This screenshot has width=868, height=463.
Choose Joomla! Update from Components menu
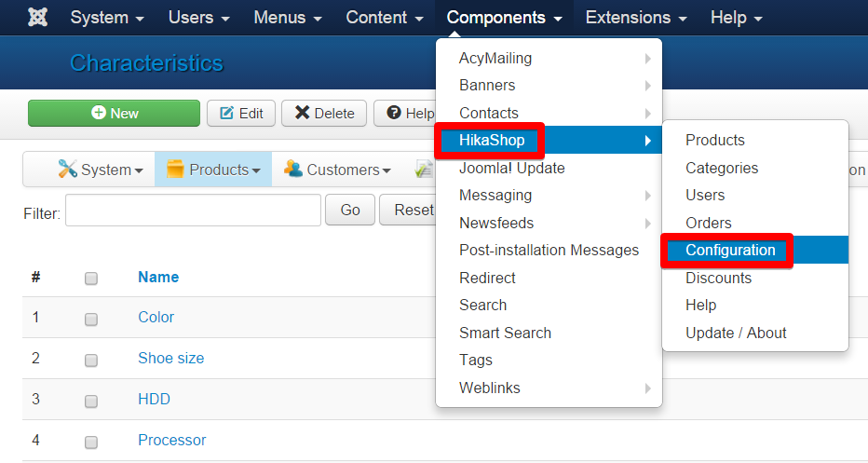(512, 168)
